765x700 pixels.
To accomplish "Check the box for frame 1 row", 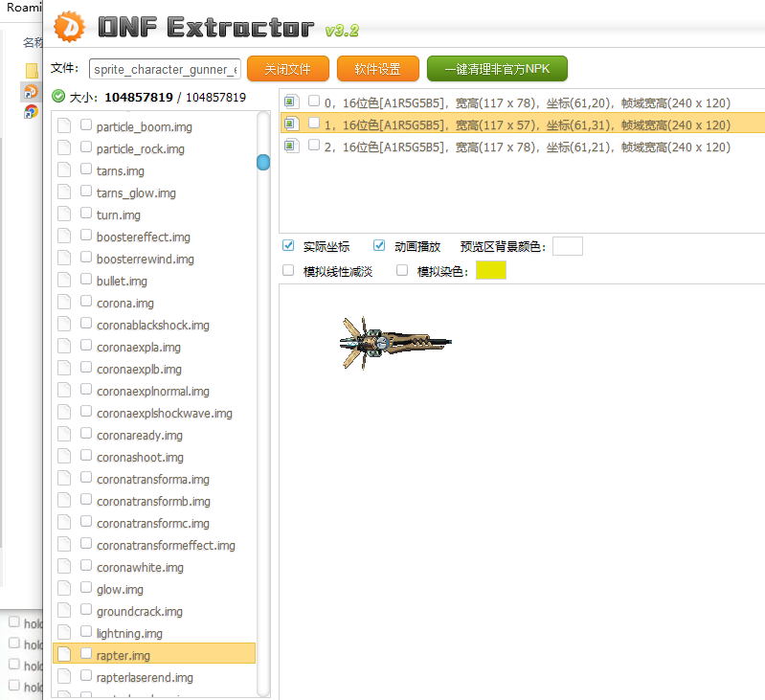I will [314, 124].
